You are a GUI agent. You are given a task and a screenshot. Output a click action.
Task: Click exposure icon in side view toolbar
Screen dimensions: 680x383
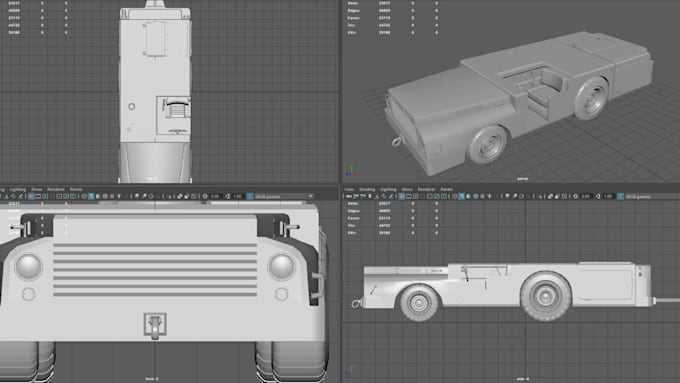[x=575, y=196]
